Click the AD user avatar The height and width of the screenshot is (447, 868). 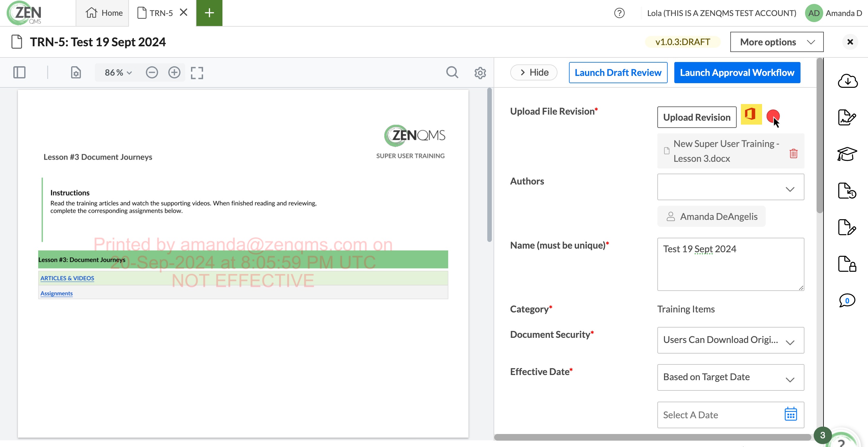tap(814, 13)
